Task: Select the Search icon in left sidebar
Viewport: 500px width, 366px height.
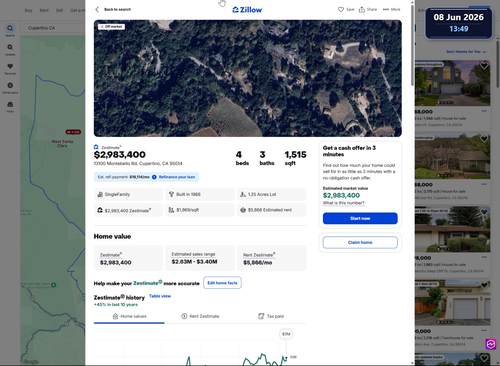Action: [x=10, y=30]
